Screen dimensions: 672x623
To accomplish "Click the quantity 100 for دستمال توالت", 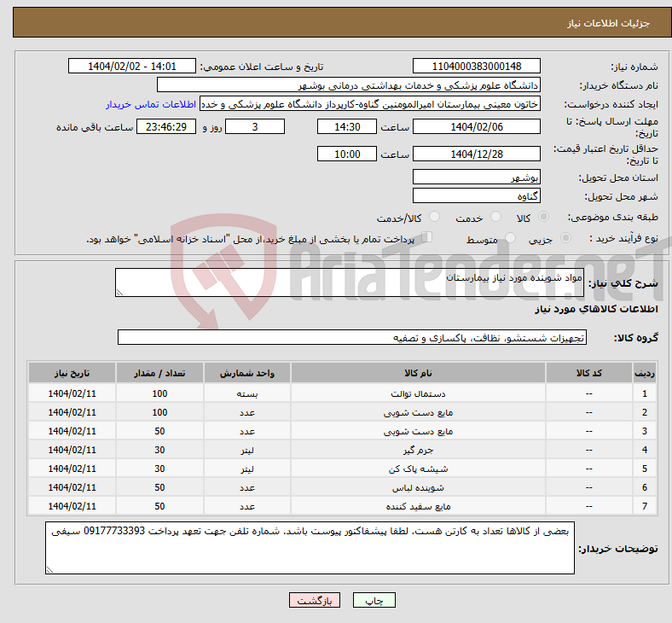I will 159,393.
